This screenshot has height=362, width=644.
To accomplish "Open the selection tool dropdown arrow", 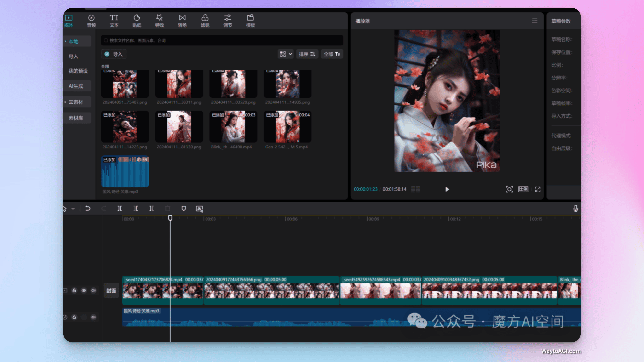I will click(73, 209).
